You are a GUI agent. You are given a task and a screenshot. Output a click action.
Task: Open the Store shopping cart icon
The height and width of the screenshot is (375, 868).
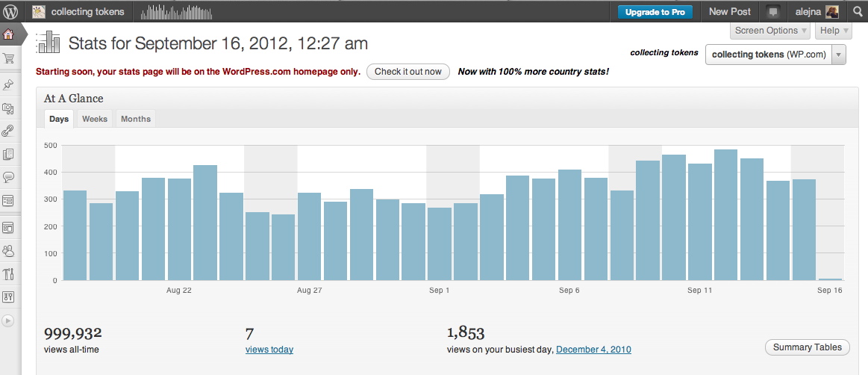(x=9, y=59)
